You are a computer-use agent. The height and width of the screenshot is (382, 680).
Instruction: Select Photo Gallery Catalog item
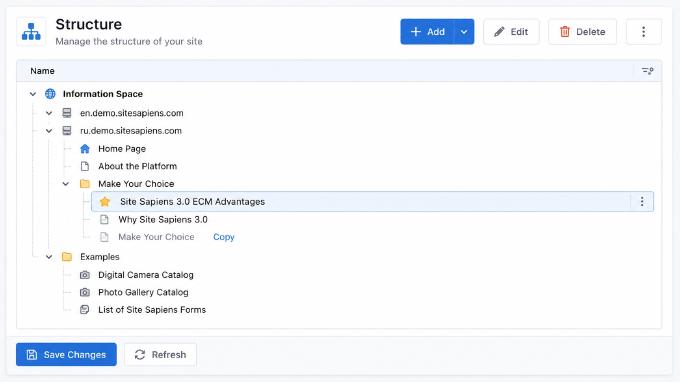[143, 292]
